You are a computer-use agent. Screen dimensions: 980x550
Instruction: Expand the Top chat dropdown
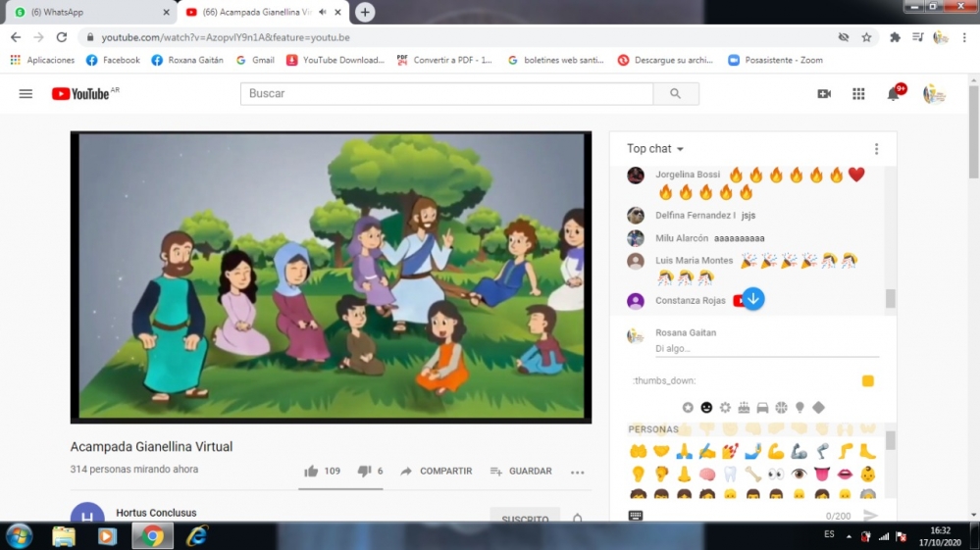[x=655, y=149]
